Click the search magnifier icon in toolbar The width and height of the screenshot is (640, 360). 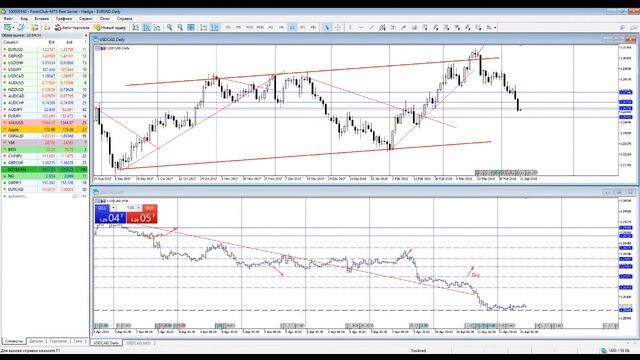622,27
